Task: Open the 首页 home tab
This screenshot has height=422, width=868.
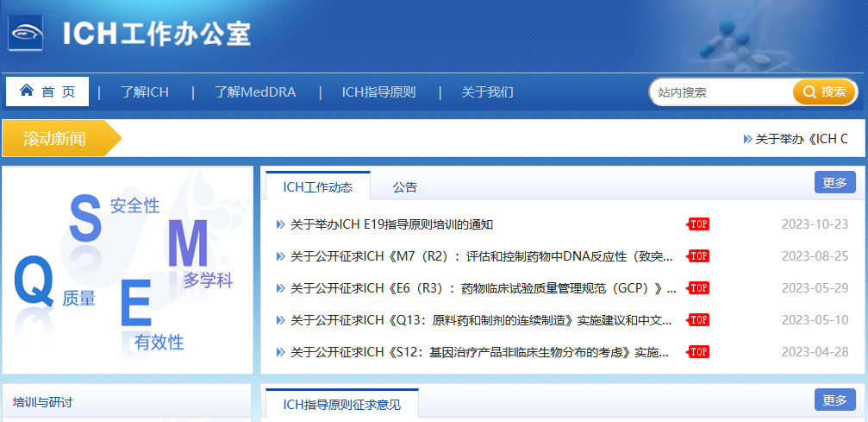Action: [47, 91]
